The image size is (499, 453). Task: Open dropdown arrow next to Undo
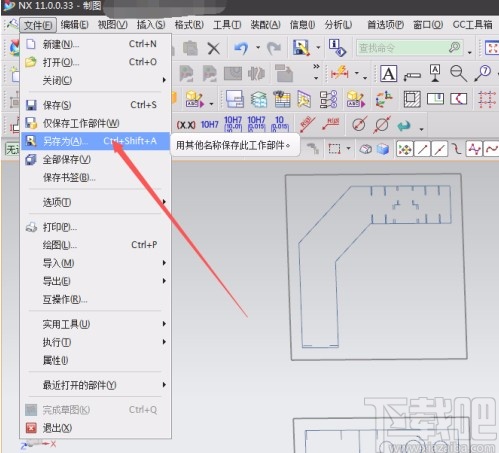click(x=258, y=47)
